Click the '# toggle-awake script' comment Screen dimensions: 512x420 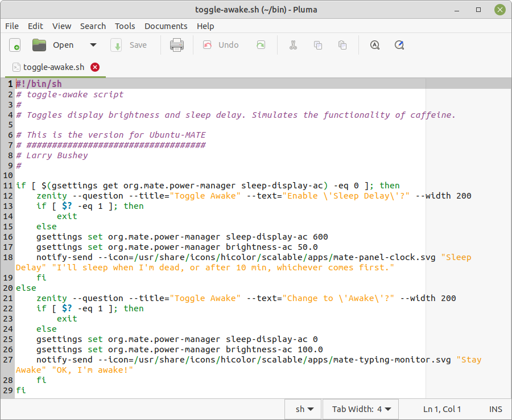(70, 94)
